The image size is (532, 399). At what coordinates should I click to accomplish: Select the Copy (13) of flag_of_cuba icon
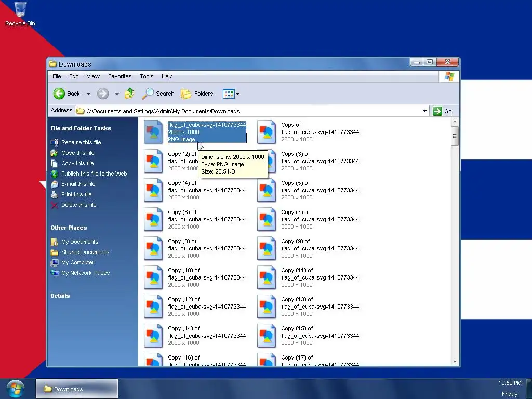click(267, 307)
